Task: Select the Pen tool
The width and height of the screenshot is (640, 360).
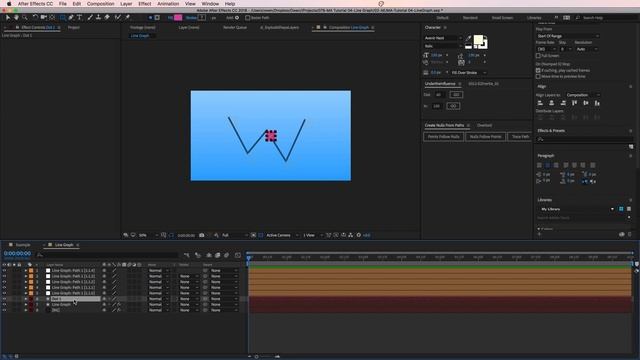Action: [x=71, y=18]
